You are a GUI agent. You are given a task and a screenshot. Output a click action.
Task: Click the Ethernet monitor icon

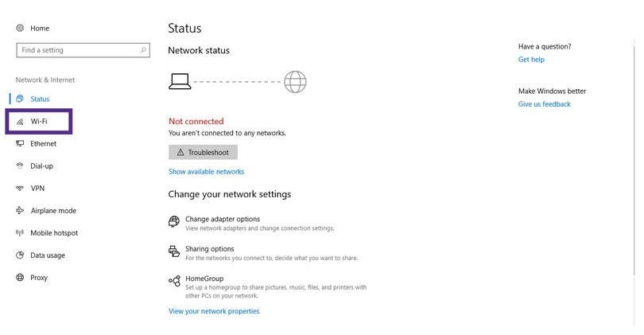(20, 143)
